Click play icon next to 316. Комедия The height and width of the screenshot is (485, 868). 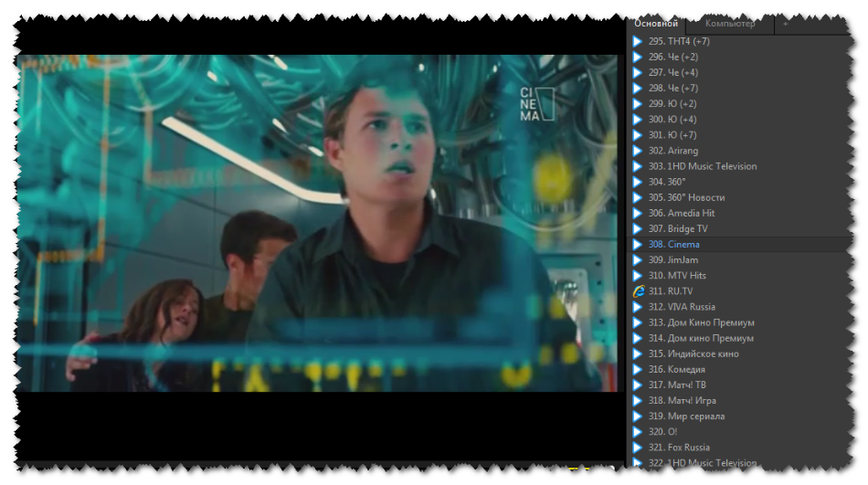638,369
